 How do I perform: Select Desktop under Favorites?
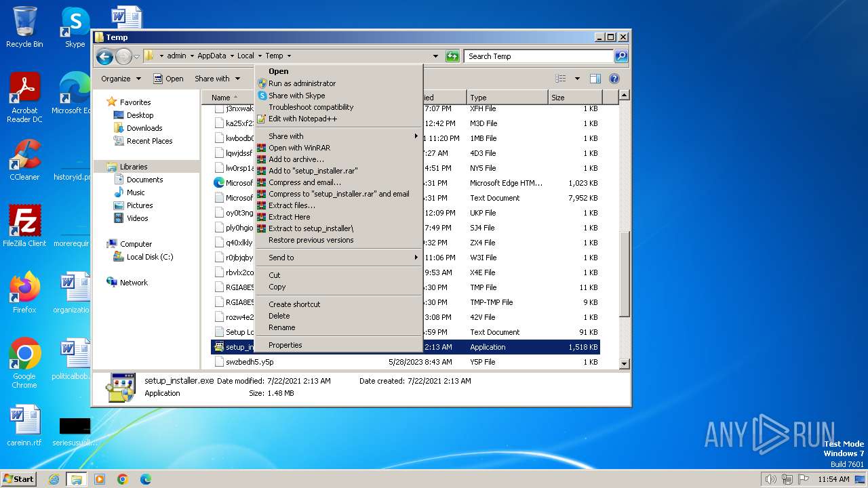click(x=140, y=115)
